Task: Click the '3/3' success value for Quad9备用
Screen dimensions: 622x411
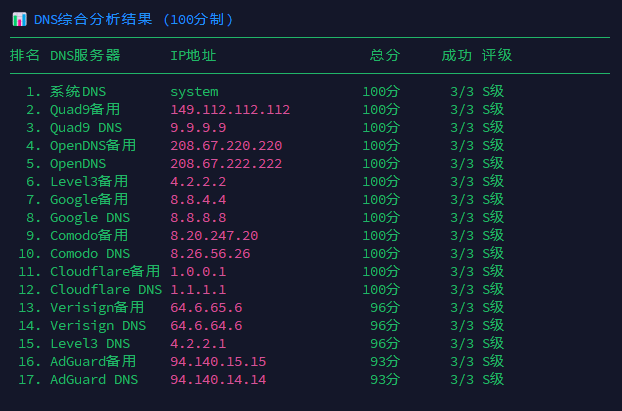Action: [x=462, y=109]
